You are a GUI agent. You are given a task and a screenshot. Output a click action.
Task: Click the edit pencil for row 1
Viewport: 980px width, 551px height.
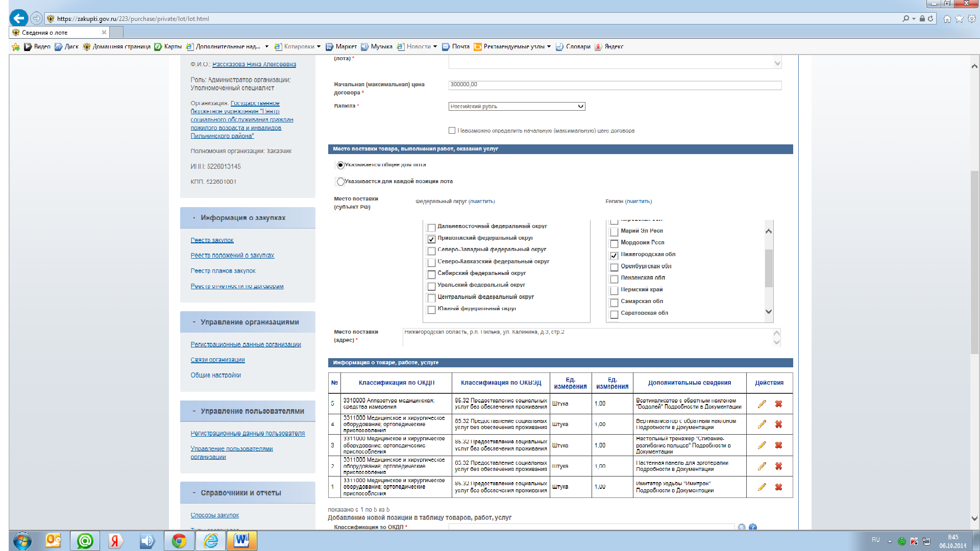(762, 487)
